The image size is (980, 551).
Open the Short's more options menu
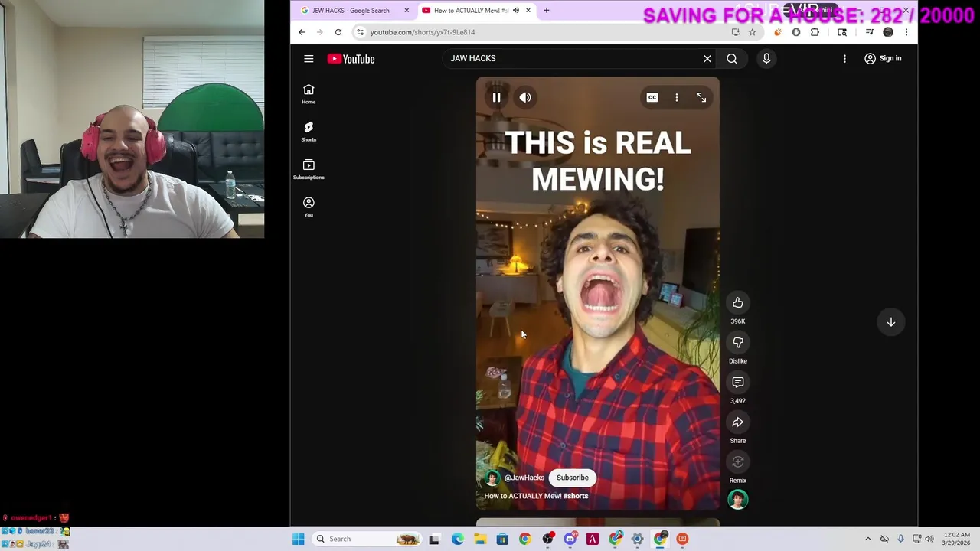pos(677,97)
